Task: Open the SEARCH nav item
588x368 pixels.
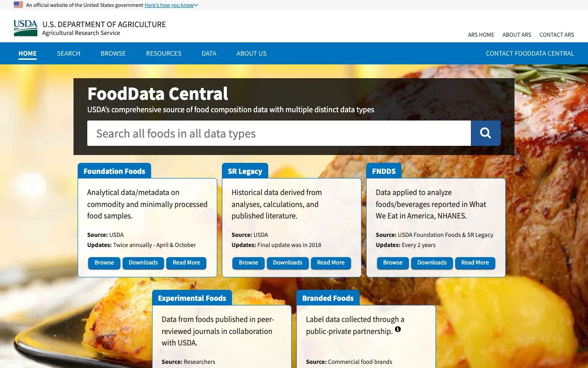Action: 68,53
